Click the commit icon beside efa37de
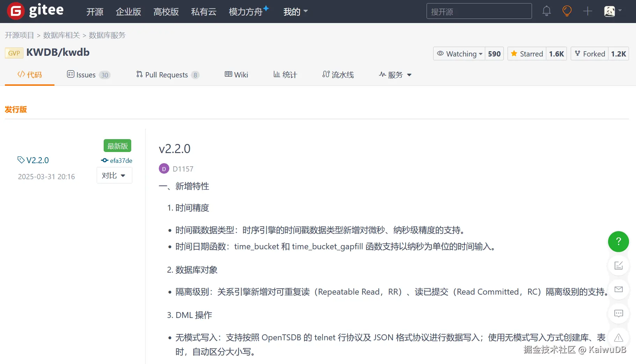636x364 pixels. (104, 160)
